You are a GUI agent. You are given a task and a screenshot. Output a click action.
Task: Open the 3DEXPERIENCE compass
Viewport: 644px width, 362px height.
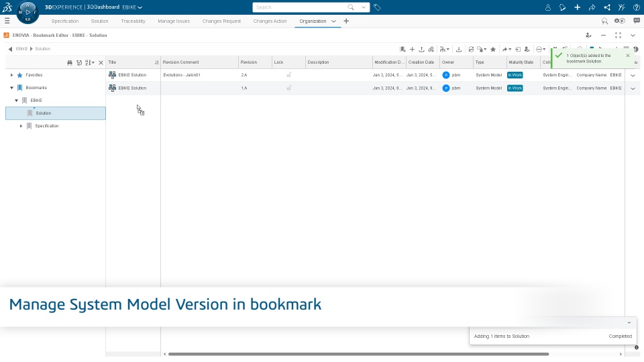28,12
